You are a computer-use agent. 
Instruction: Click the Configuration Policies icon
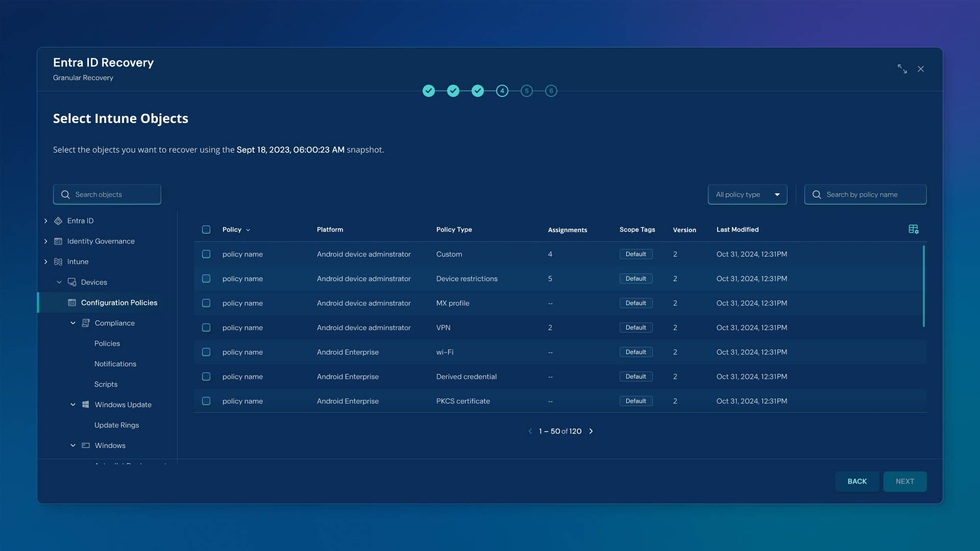[72, 303]
